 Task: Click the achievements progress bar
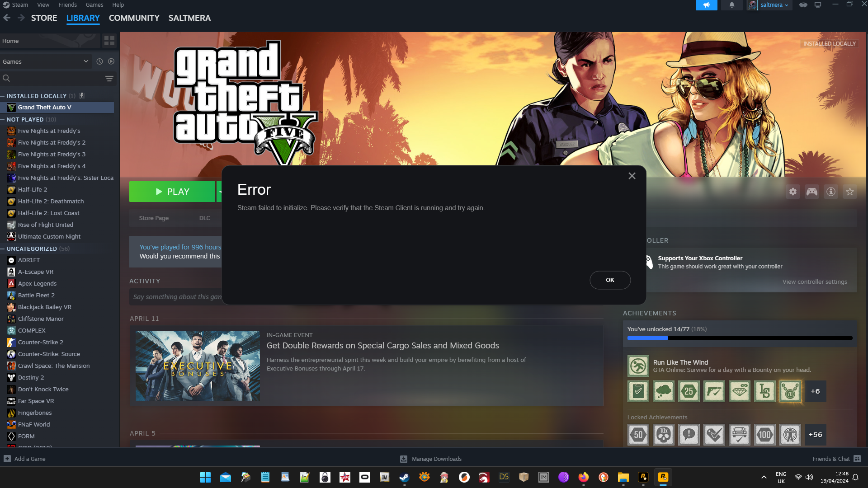(740, 338)
